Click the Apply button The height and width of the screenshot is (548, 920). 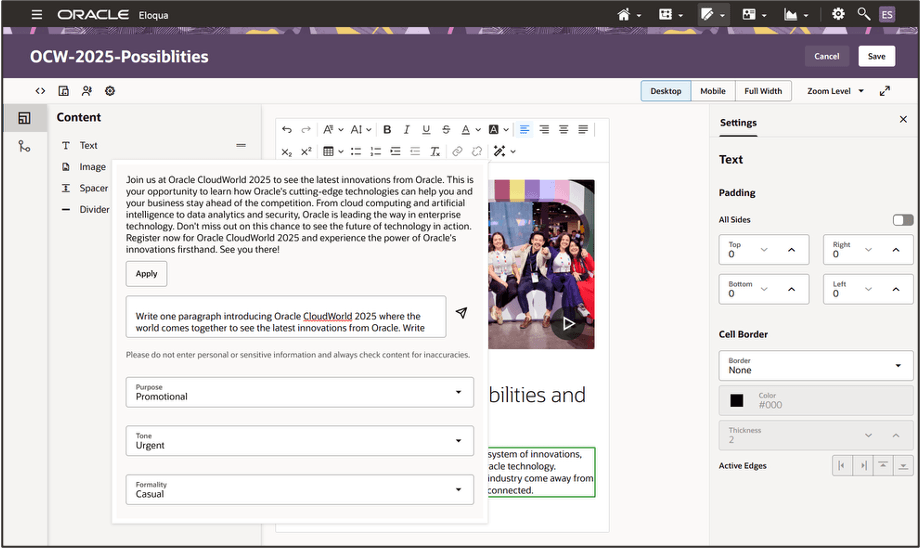click(146, 273)
